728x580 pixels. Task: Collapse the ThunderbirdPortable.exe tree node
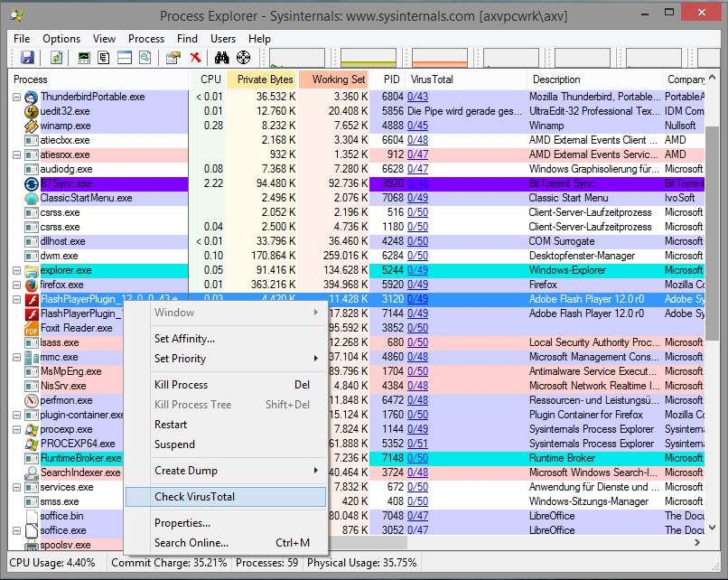[x=17, y=97]
